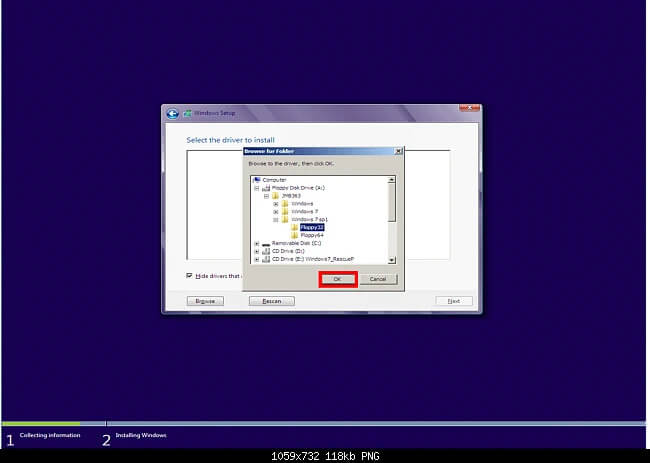This screenshot has width=650, height=463.
Task: Select the Floppy32 folder
Action: tap(312, 227)
